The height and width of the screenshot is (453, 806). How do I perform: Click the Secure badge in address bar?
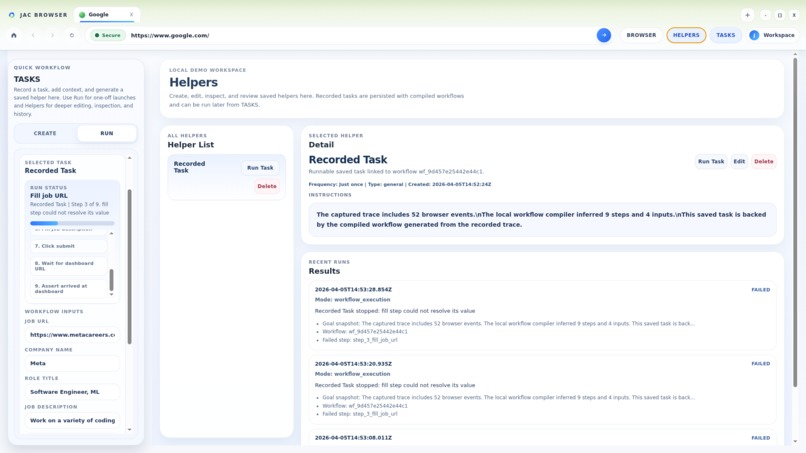click(108, 35)
